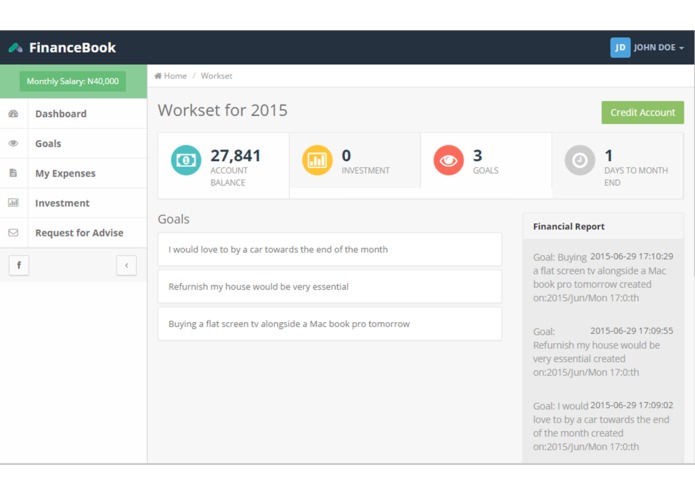Screen dimensions: 695x494
Task: Expand the John Doe account dropdown
Action: click(659, 47)
